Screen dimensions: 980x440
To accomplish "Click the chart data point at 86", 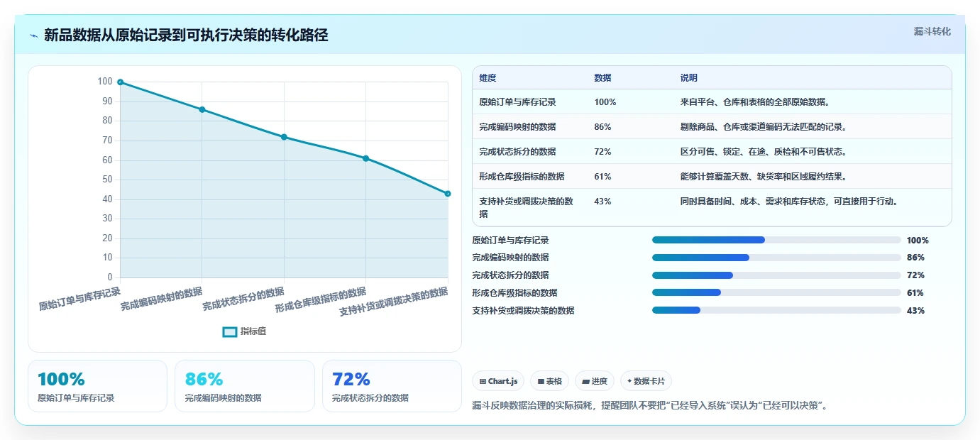I will coord(202,109).
